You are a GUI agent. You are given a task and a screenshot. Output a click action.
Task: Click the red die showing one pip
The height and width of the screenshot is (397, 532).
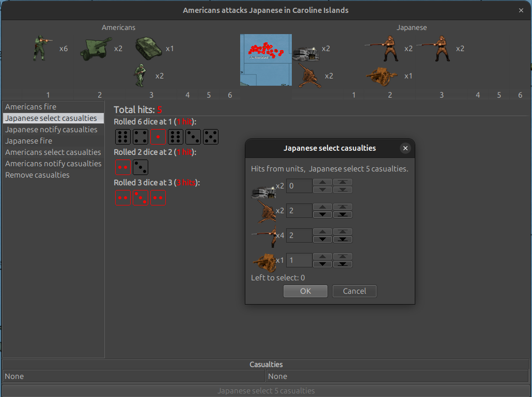click(x=158, y=136)
